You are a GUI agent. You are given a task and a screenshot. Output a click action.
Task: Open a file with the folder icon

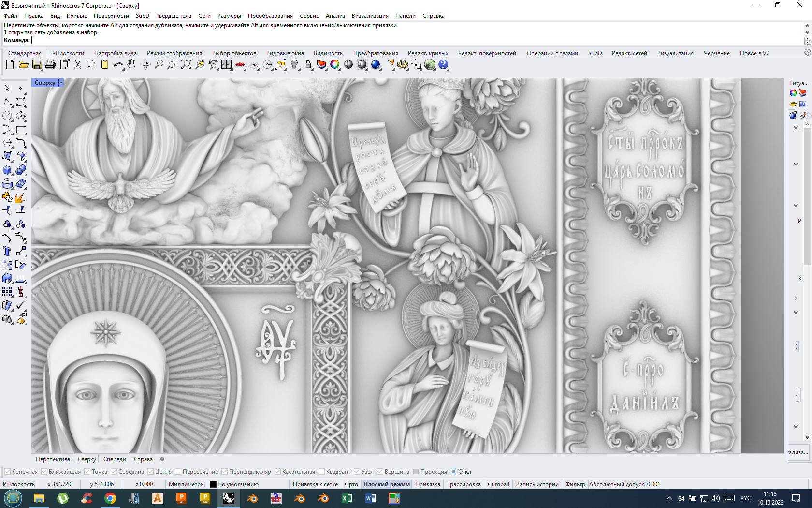point(23,64)
